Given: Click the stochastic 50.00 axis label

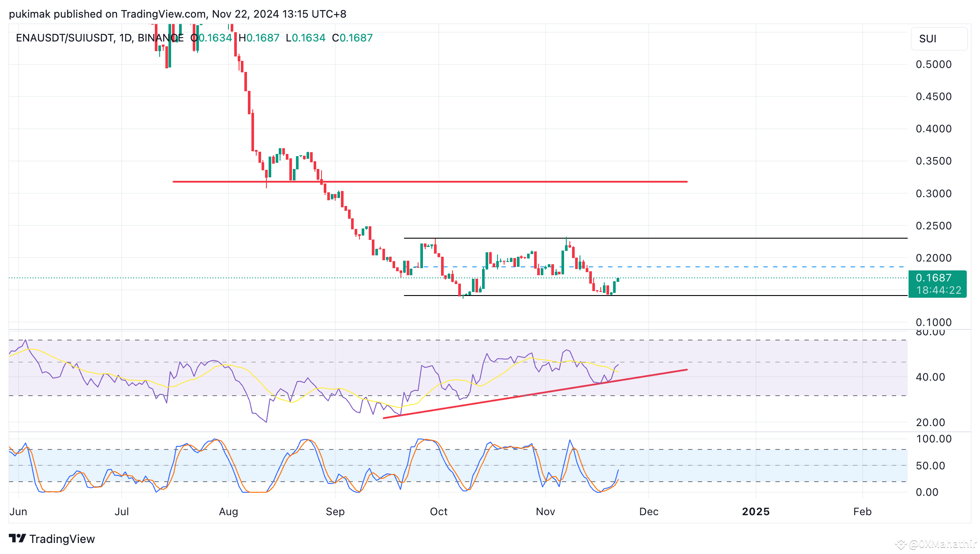Looking at the screenshot, I should point(931,466).
